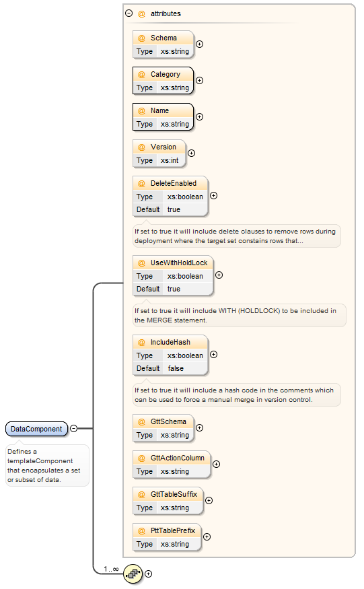This screenshot has width=364, height=589.
Task: Expand the IncludeHash attribute plus icon
Action: (213, 355)
